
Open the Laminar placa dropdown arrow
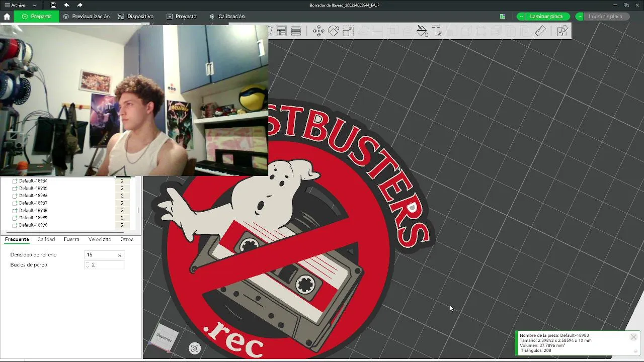click(521, 17)
